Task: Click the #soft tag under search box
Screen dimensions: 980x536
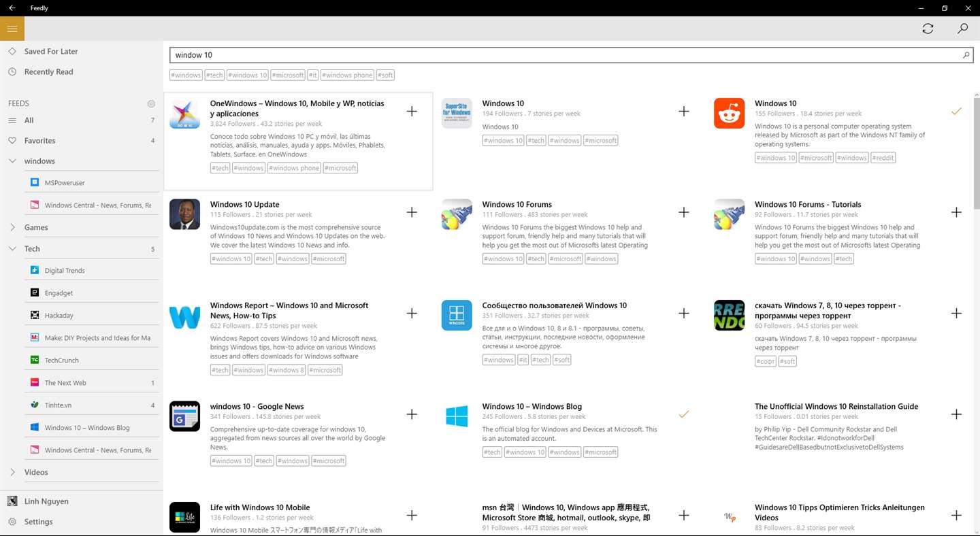Action: click(385, 76)
